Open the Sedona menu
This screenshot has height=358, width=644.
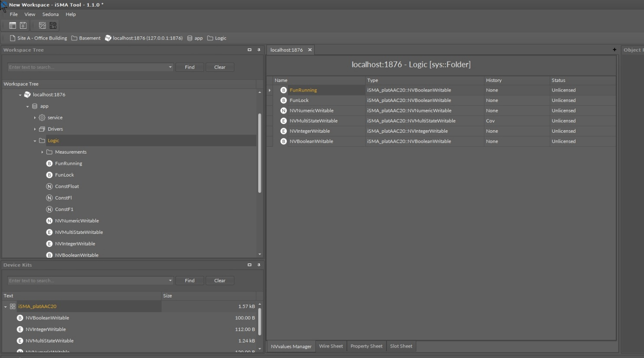[x=50, y=14]
